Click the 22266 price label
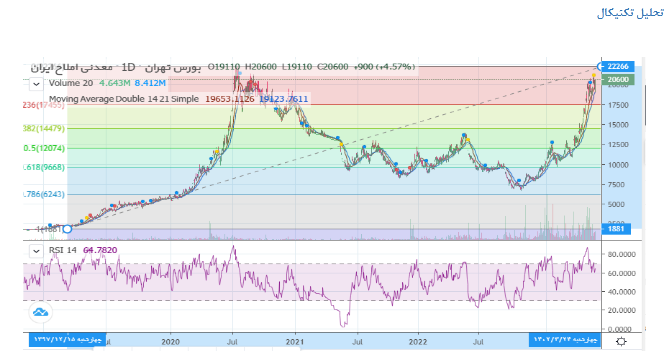The height and width of the screenshot is (360, 671). pos(618,66)
